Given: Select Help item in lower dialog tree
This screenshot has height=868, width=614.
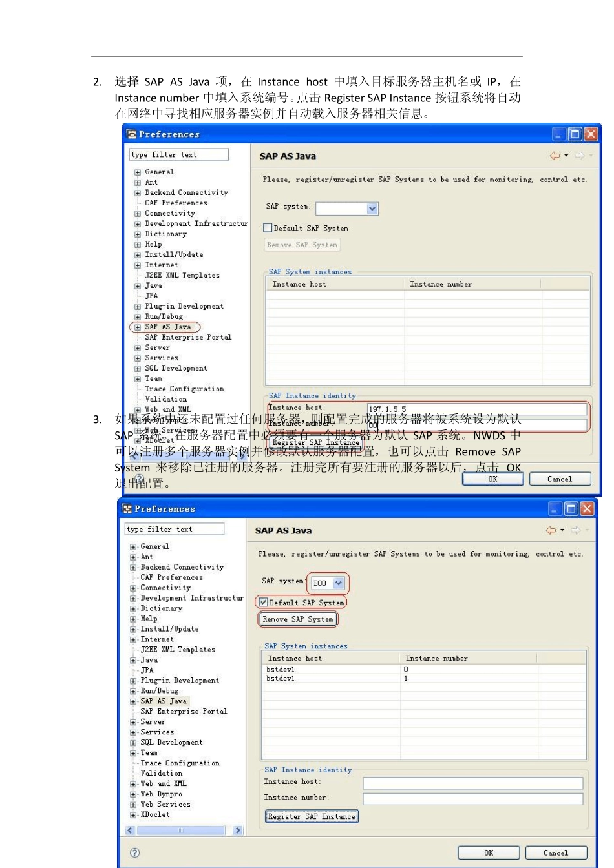Looking at the screenshot, I should (149, 618).
